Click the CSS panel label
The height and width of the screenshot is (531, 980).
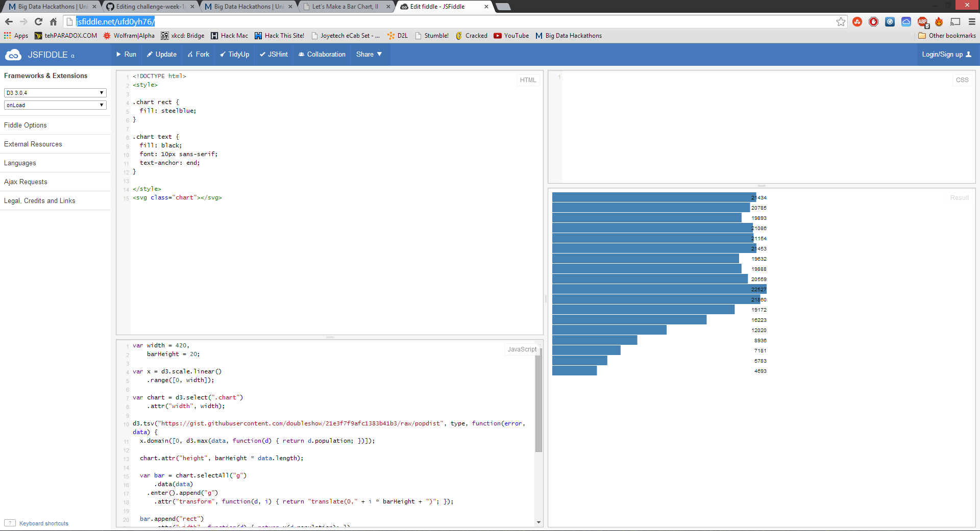[x=962, y=80]
